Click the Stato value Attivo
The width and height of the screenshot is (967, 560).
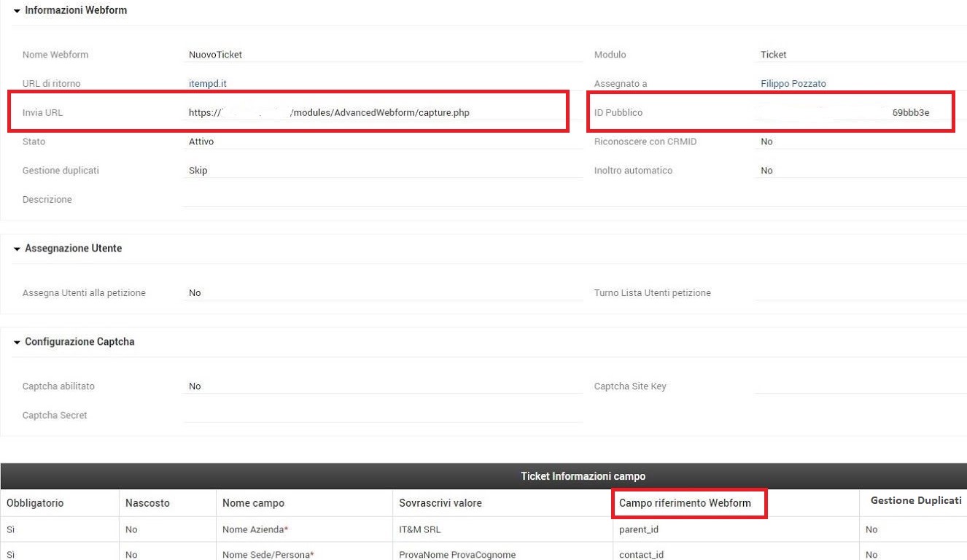[x=201, y=141]
